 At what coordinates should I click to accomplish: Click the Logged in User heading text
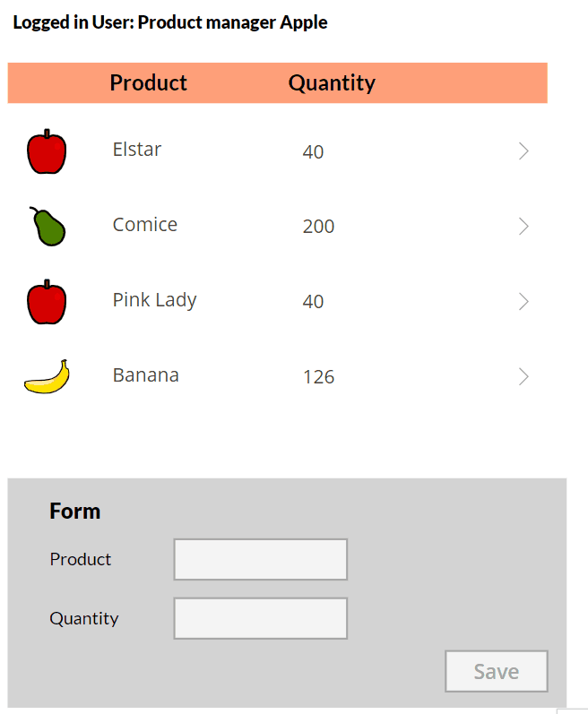coord(170,22)
